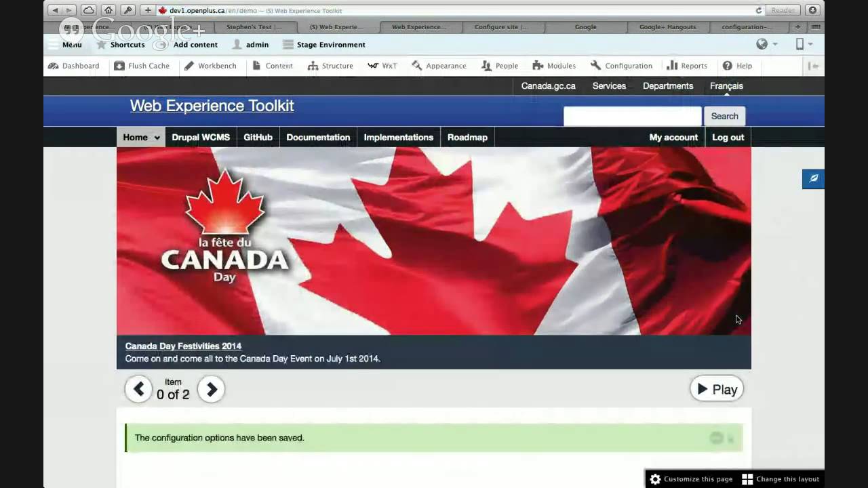Viewport: 868px width, 488px height.
Task: Collapse the admin toolbar orientation toggle
Action: coord(814,66)
